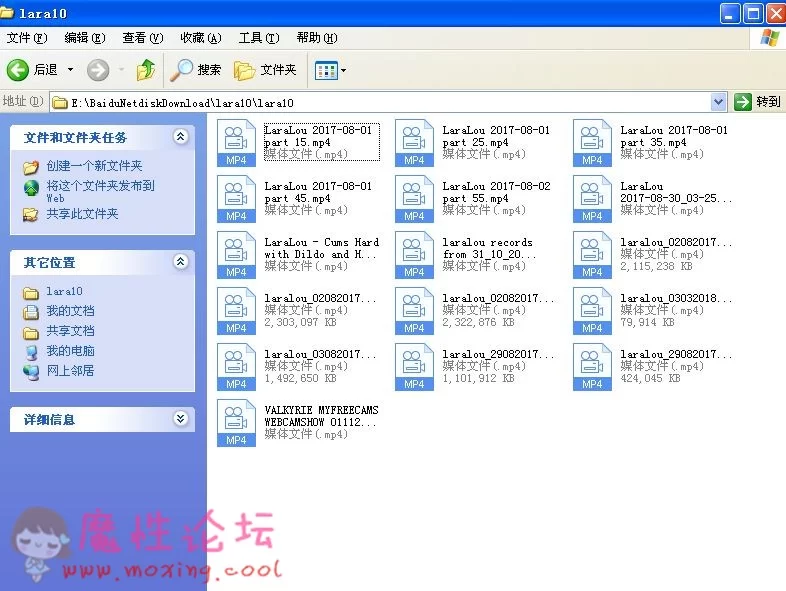786x591 pixels.
Task: Click the 转到 Go button
Action: coord(757,102)
